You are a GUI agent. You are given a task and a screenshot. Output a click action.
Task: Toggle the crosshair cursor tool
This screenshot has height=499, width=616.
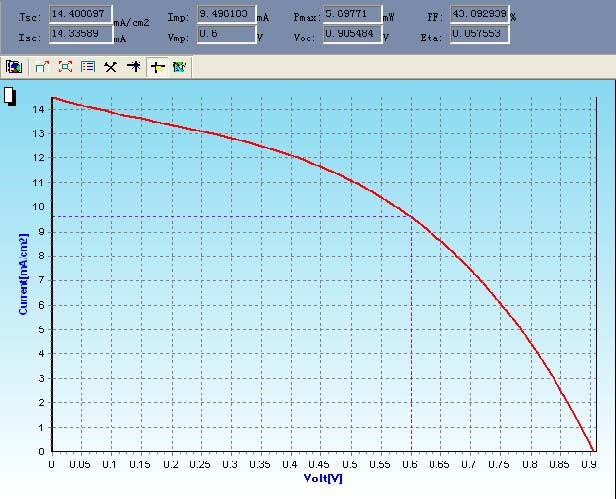pos(157,67)
